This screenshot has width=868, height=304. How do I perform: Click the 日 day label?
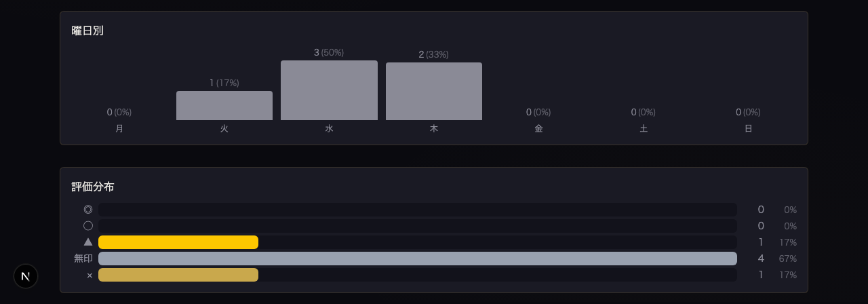(x=748, y=128)
